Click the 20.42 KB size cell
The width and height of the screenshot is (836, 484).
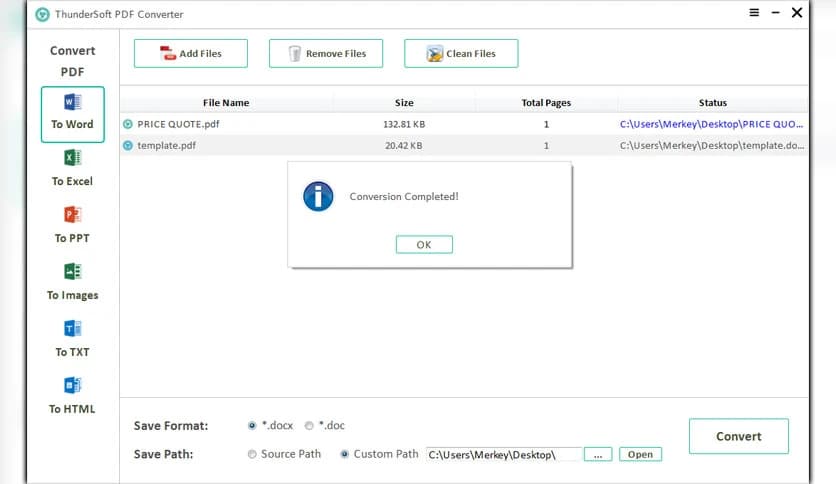[x=404, y=146]
